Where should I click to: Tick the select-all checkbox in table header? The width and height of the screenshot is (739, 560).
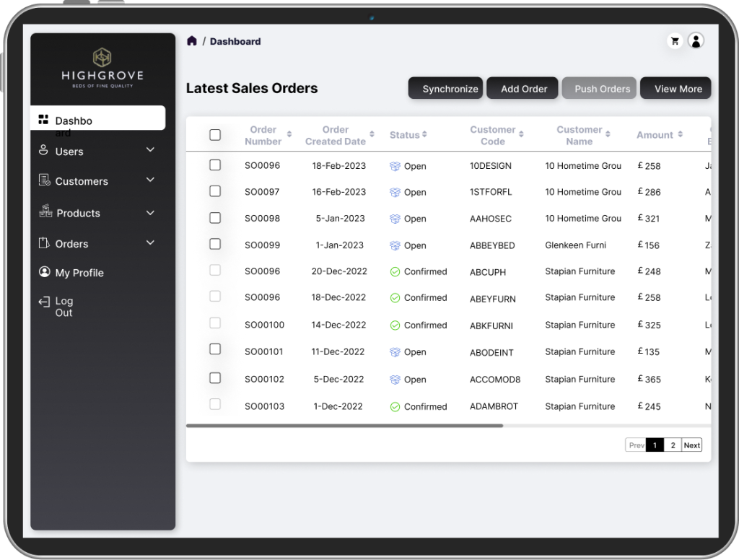(215, 135)
